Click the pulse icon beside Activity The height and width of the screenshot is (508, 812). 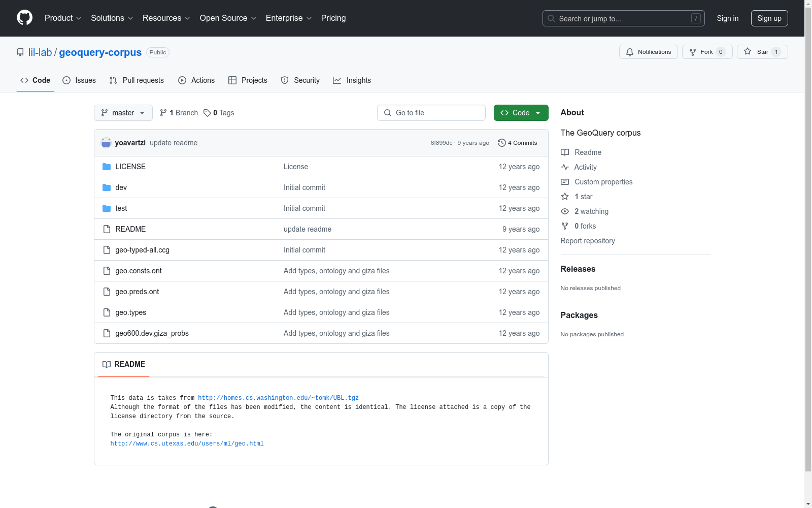(565, 167)
